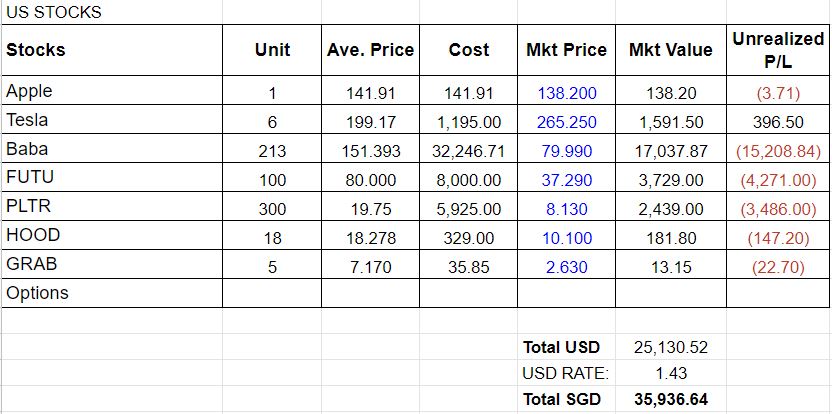Click Tesla unrealized profit 396.50
Screen dimensions: 832x414
click(778, 123)
